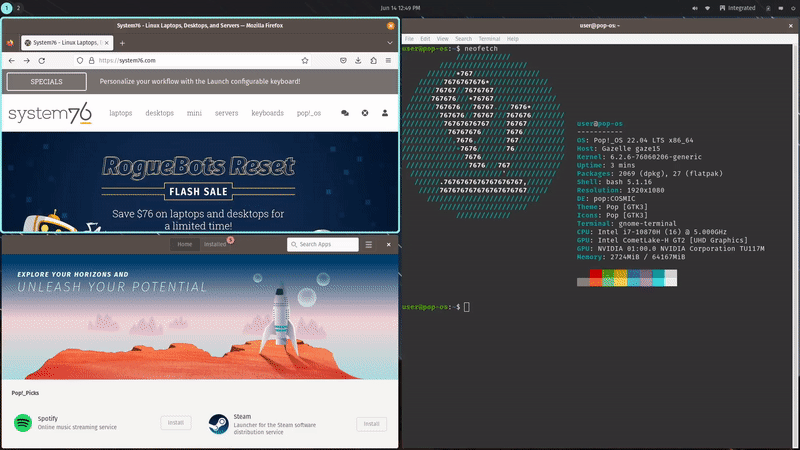The height and width of the screenshot is (450, 800).
Task: Click the Spotify app icon
Action: pos(22,422)
